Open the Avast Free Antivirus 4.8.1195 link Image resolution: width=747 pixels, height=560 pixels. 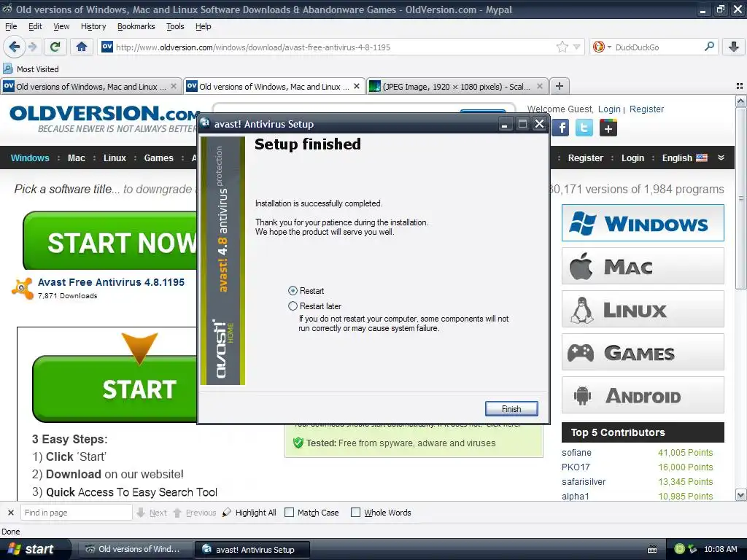point(111,282)
